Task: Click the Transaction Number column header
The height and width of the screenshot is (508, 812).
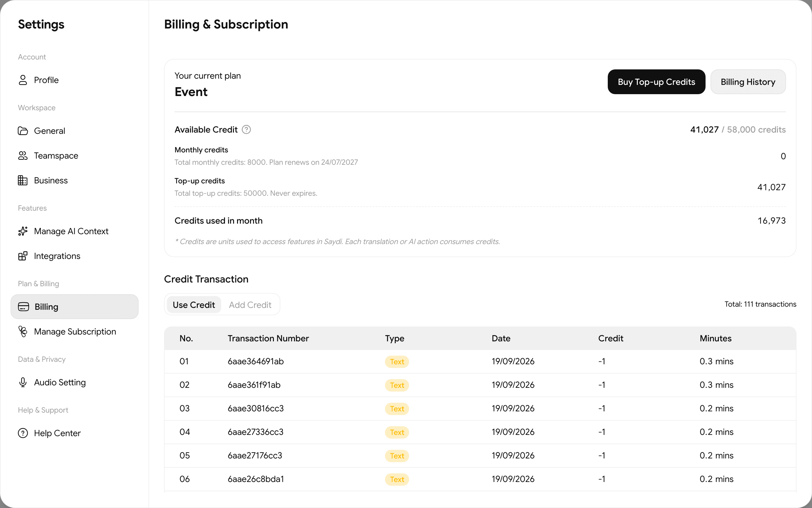Action: pyautogui.click(x=268, y=338)
